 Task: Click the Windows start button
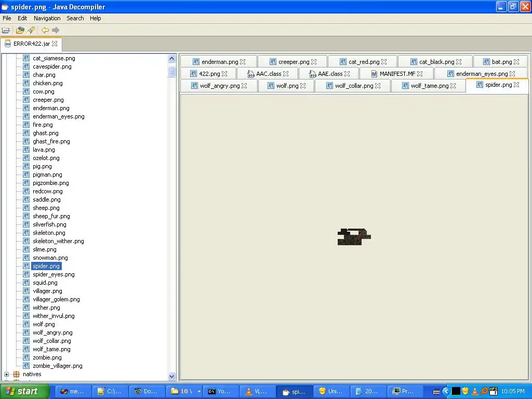(x=24, y=391)
